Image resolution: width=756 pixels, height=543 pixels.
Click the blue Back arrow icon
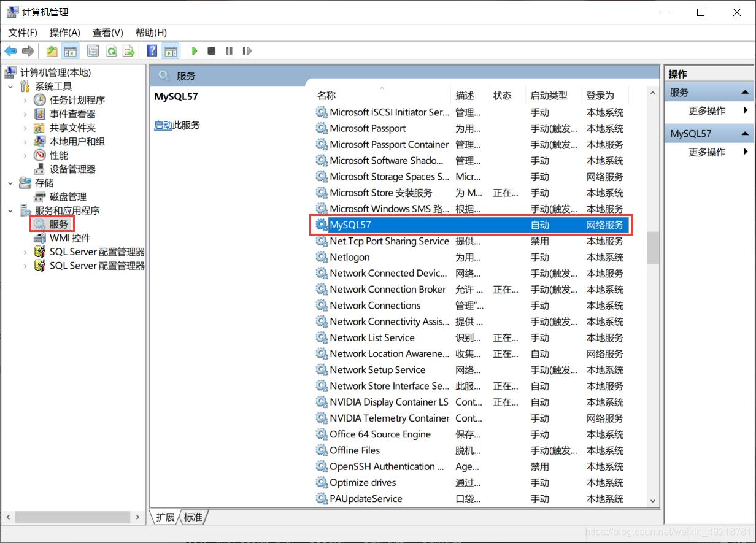click(10, 51)
